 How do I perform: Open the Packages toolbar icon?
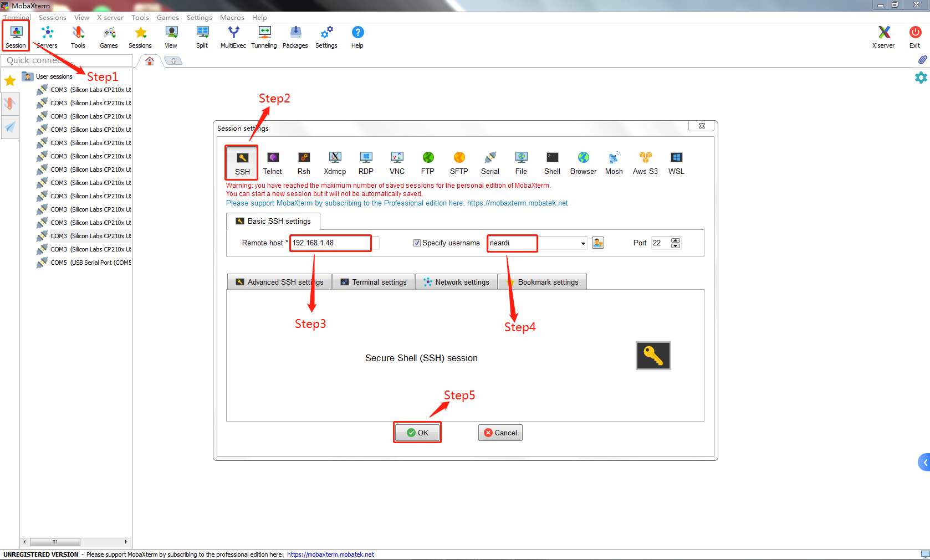295,37
